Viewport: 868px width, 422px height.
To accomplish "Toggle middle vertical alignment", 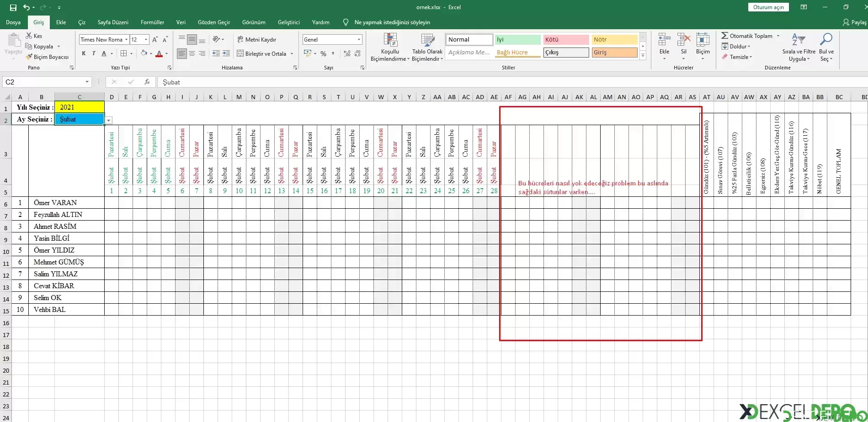I will [192, 40].
